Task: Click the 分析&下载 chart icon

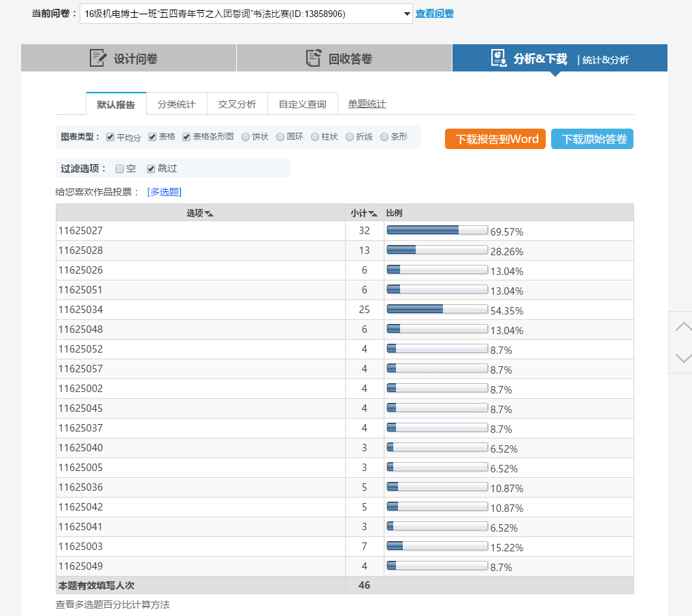Action: (x=499, y=58)
